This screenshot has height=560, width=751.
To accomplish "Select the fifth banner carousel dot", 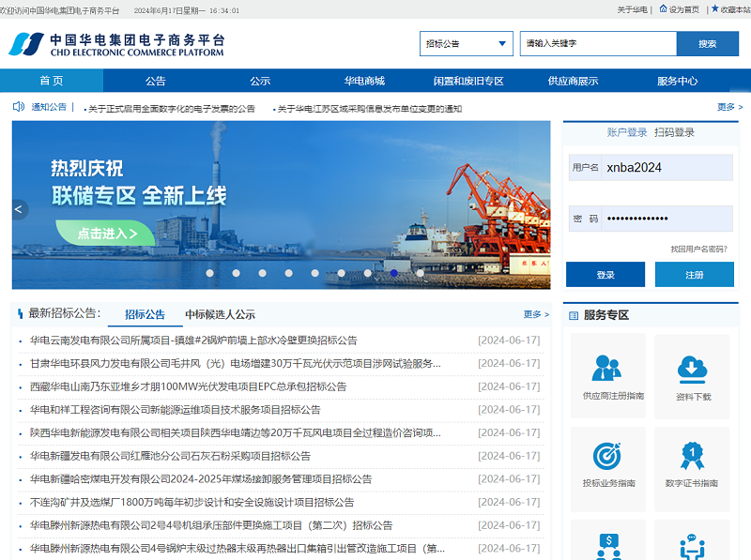I will point(314,273).
